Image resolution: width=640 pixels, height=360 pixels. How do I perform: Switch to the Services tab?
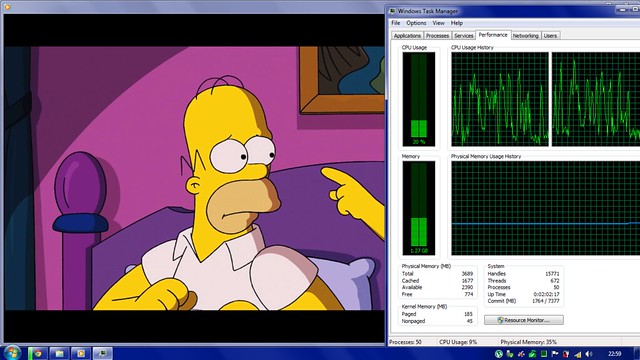[464, 36]
